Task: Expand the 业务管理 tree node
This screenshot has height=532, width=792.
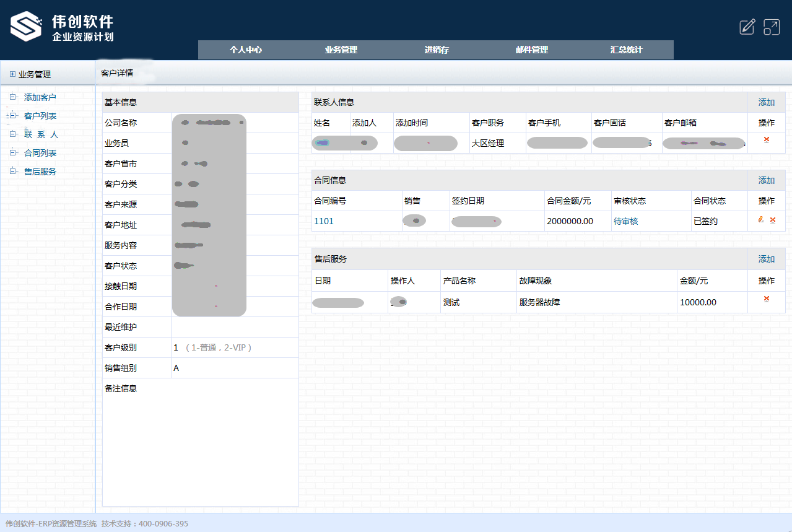Action: coord(12,72)
